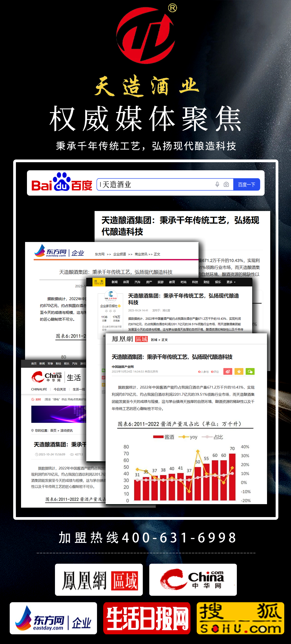This screenshot has height=644, width=291.
Task: Click the yellow Sohu logo in the black nav bar
Action: pyautogui.click(x=99, y=282)
